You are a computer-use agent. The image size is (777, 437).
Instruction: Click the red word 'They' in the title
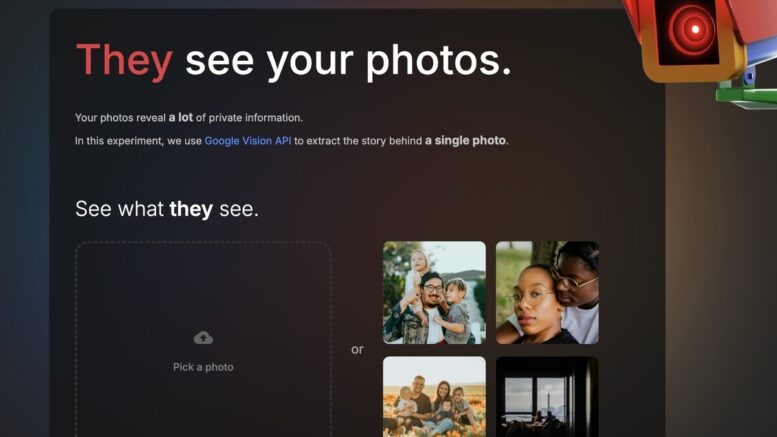pos(124,60)
